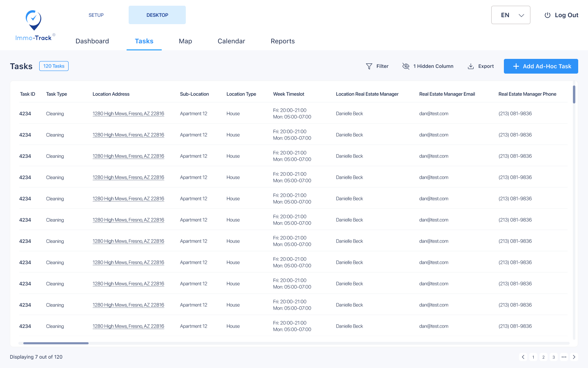Click the Displaying 7 out of 120 text
The image size is (588, 368).
[36, 357]
